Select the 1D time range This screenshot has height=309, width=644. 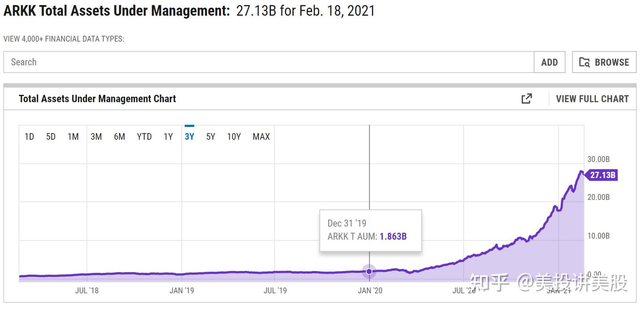tap(29, 137)
